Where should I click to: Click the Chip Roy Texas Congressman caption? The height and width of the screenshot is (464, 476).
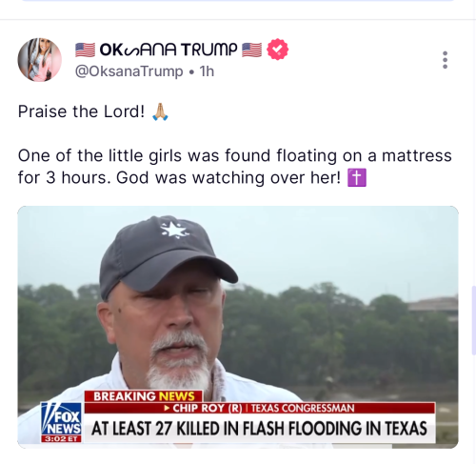point(260,408)
